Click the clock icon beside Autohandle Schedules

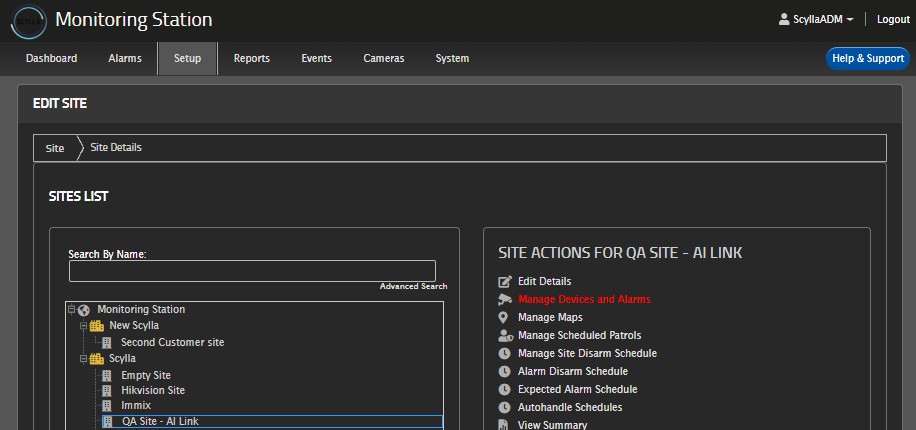[x=505, y=408]
